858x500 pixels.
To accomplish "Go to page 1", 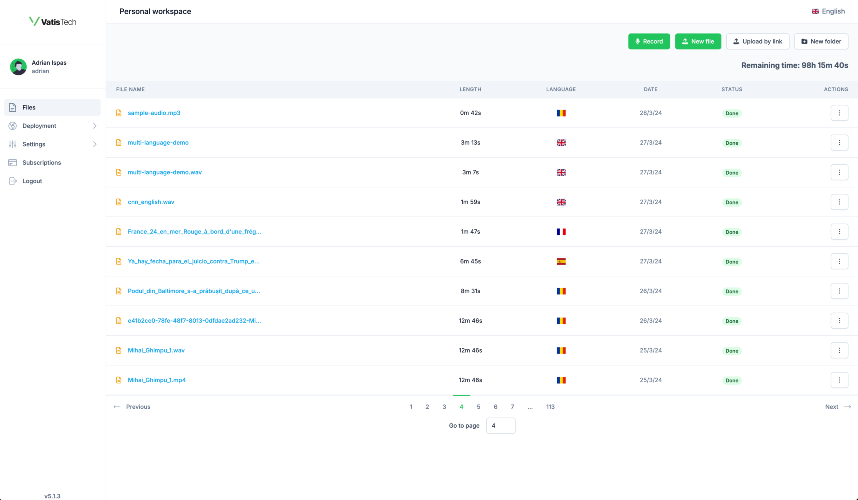I will (x=411, y=407).
